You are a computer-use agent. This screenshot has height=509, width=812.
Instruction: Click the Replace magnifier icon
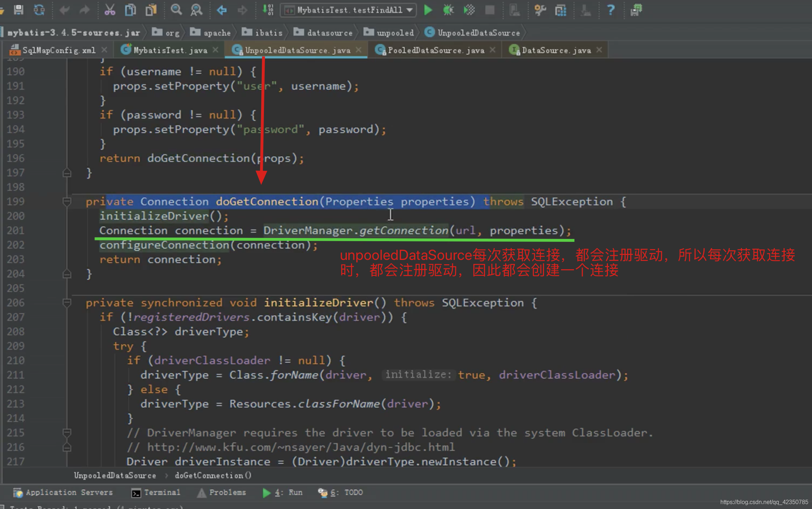click(196, 10)
